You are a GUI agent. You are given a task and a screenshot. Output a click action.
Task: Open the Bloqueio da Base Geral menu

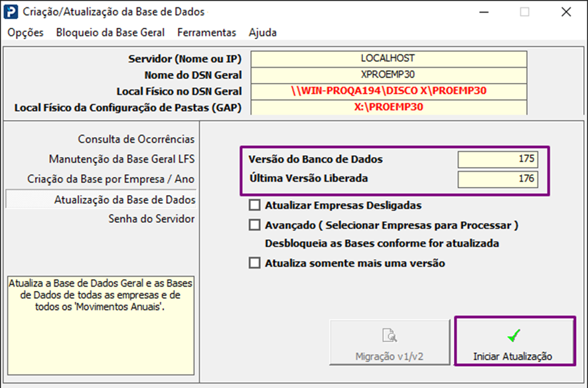click(x=110, y=32)
